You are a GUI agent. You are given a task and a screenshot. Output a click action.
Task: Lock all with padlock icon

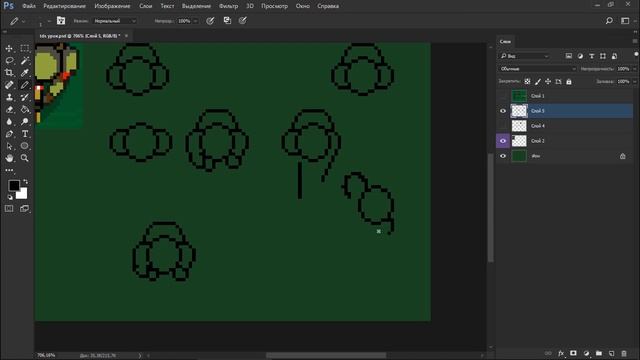[x=569, y=82]
